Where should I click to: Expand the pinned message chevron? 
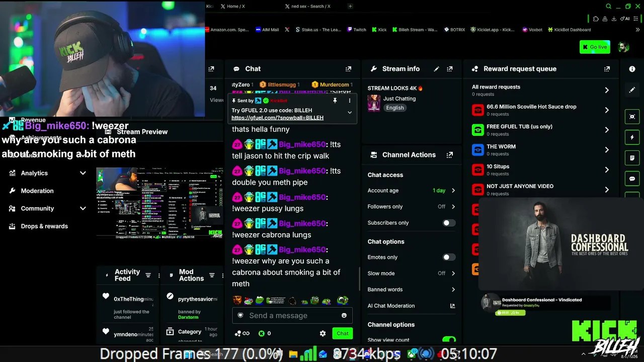[x=350, y=113]
